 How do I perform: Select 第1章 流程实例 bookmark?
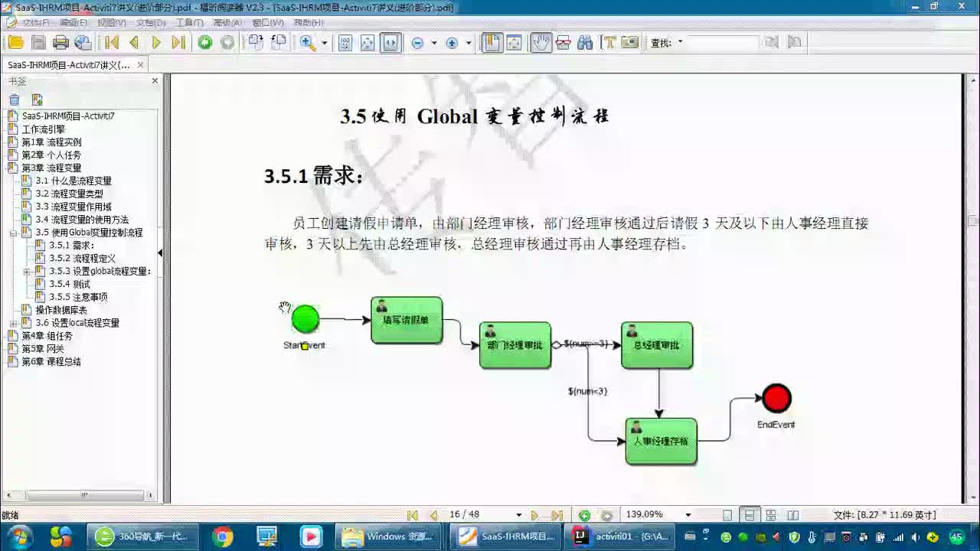click(x=51, y=142)
